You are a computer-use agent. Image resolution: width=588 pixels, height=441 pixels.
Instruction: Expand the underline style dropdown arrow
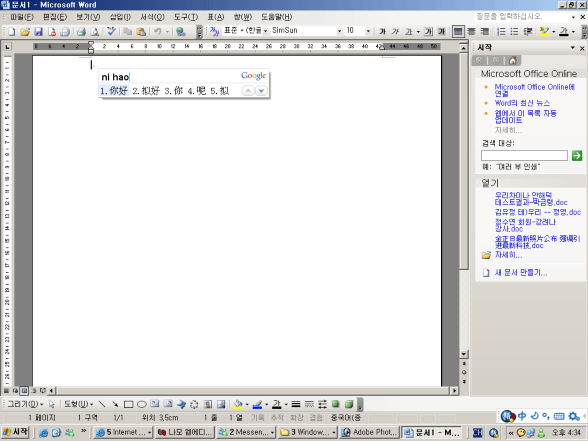(418, 32)
